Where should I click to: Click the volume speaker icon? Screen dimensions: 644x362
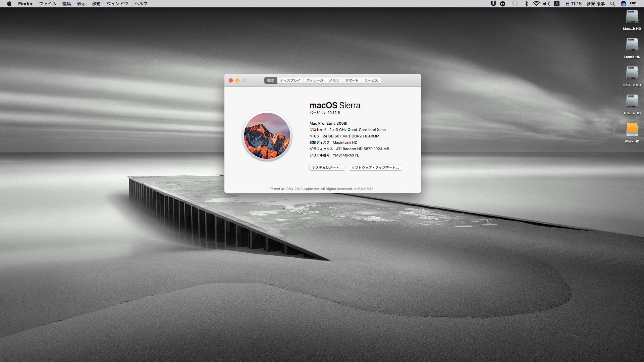[x=546, y=4]
